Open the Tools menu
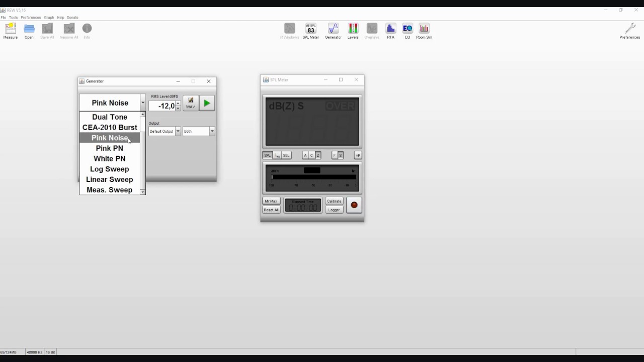The image size is (644, 362). coord(14,18)
